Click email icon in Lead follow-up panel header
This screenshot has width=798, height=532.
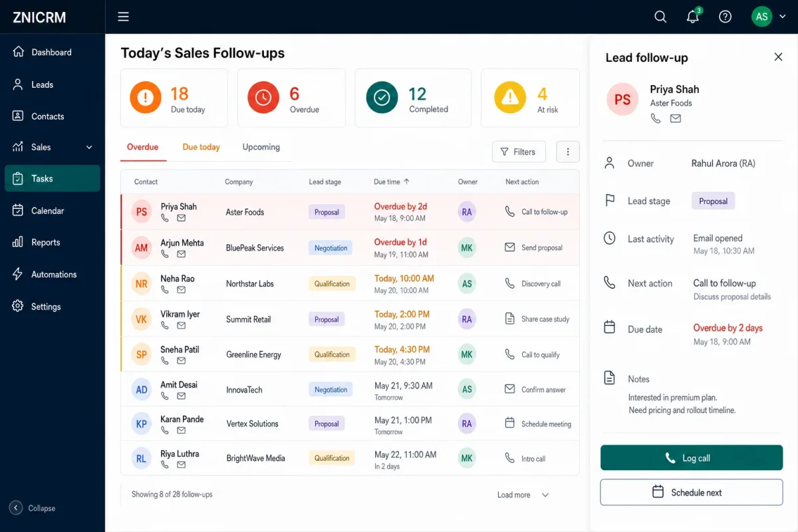pos(676,118)
